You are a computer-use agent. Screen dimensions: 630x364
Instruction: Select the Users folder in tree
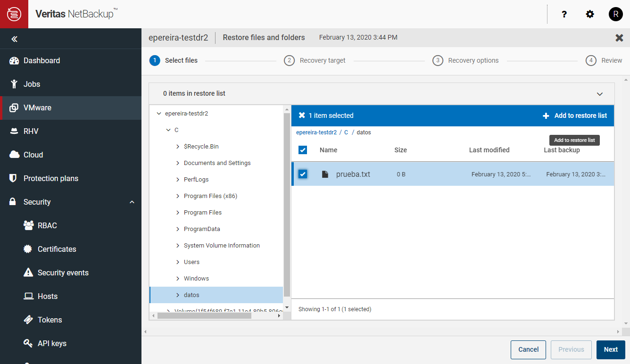click(x=191, y=262)
